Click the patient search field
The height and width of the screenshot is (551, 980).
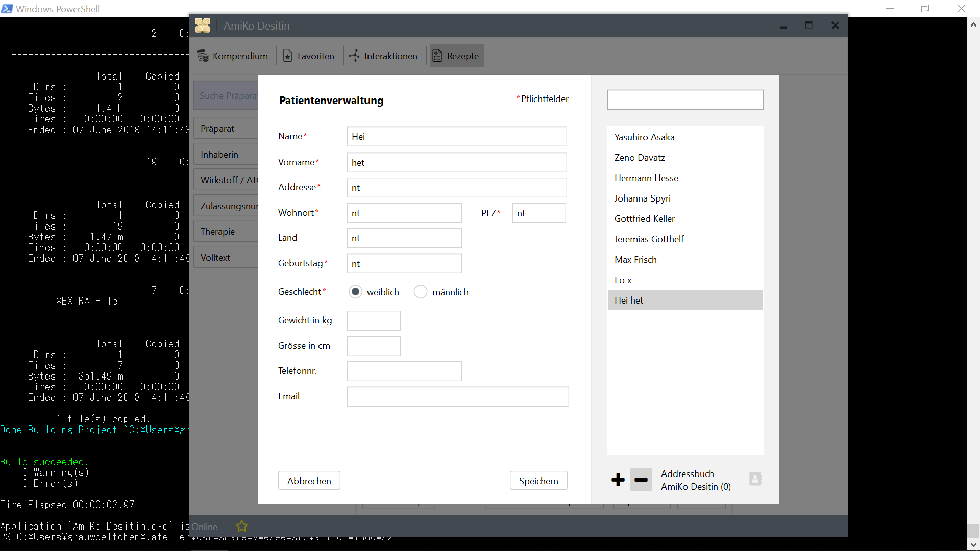[685, 99]
